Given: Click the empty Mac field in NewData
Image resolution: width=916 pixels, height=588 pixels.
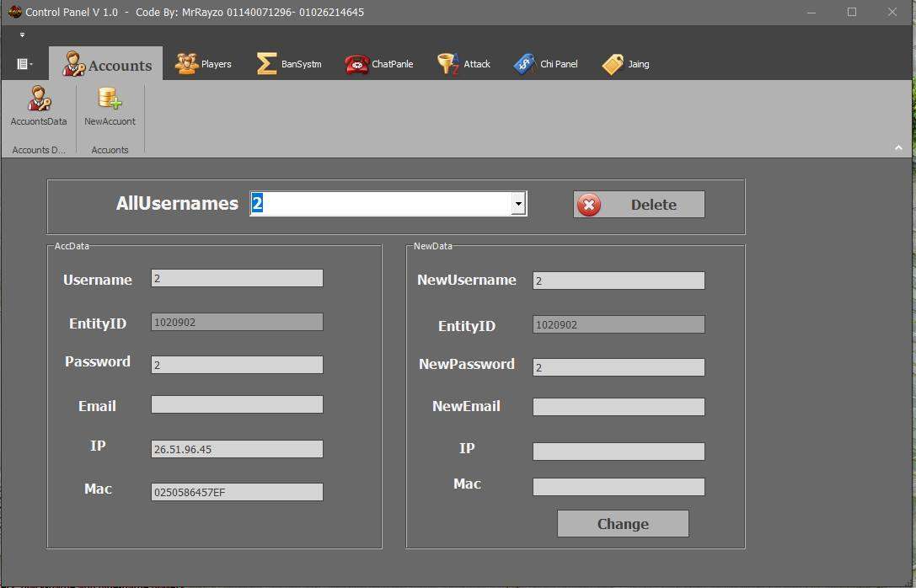Looking at the screenshot, I should click(x=619, y=487).
